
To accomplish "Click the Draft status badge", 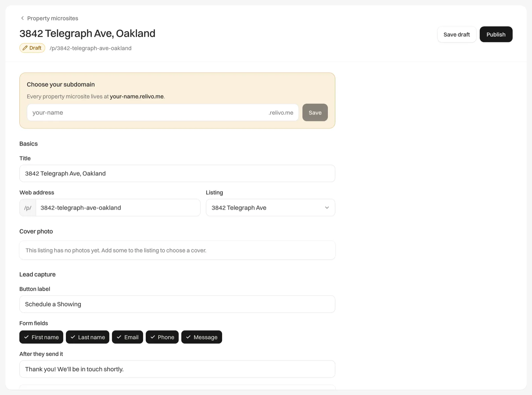I will coord(32,48).
